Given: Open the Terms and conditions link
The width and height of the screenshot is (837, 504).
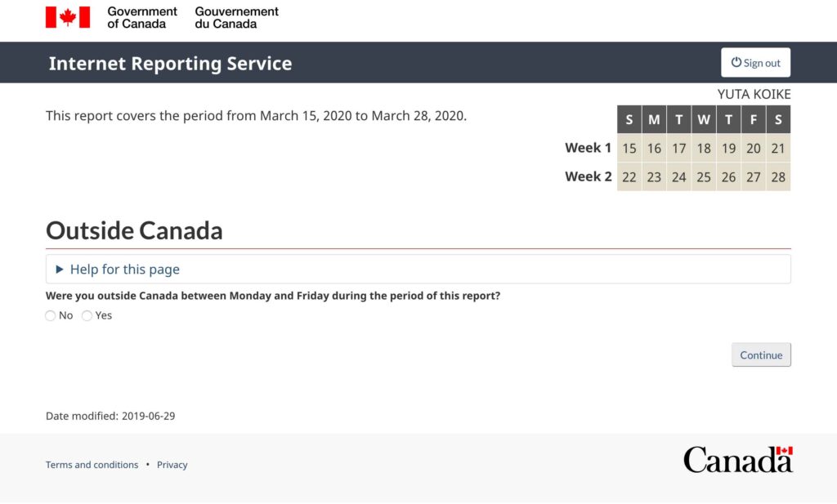Looking at the screenshot, I should [92, 465].
